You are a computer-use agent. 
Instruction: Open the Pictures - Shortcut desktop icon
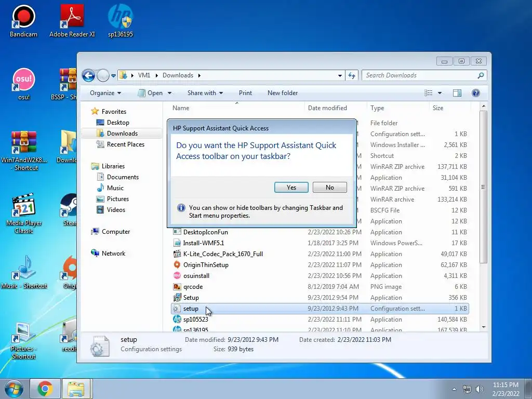tap(23, 340)
